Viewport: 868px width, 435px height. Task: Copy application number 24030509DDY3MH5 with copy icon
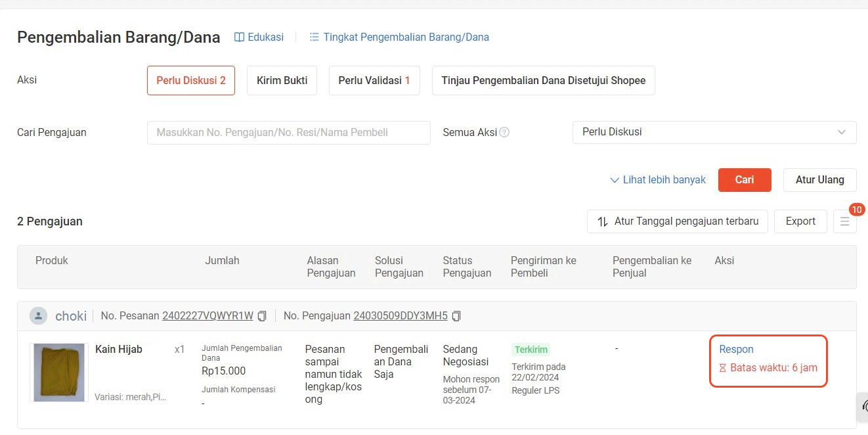point(456,315)
